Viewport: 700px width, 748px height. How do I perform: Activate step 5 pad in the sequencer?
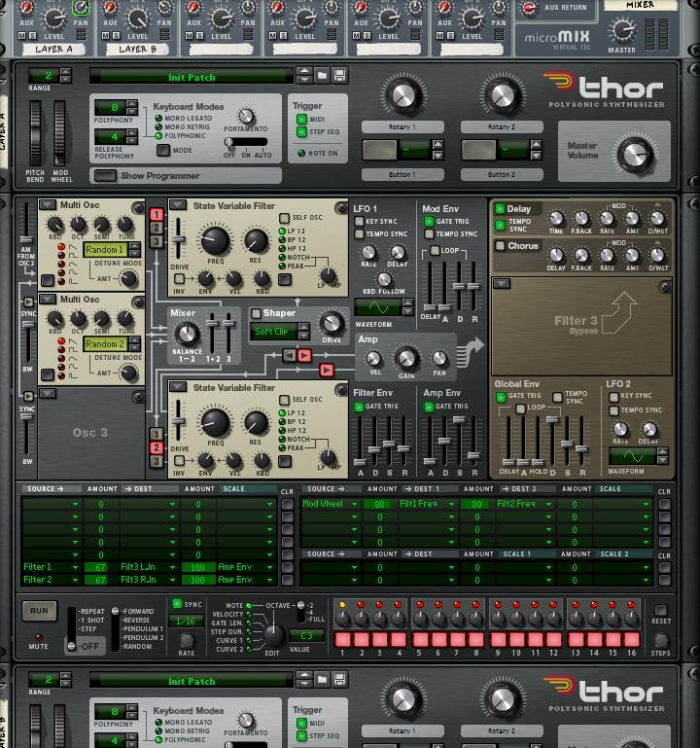420,639
